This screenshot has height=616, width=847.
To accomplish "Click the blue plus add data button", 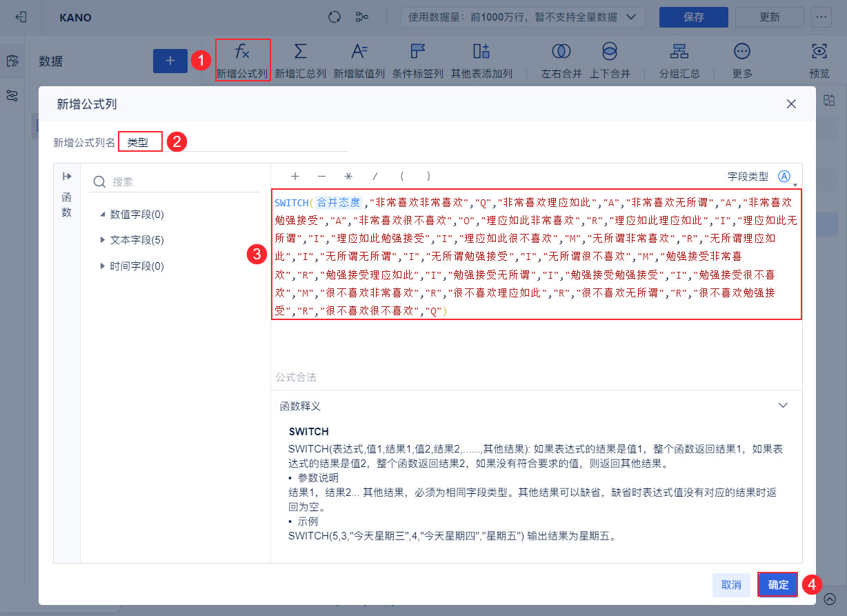I will (170, 61).
